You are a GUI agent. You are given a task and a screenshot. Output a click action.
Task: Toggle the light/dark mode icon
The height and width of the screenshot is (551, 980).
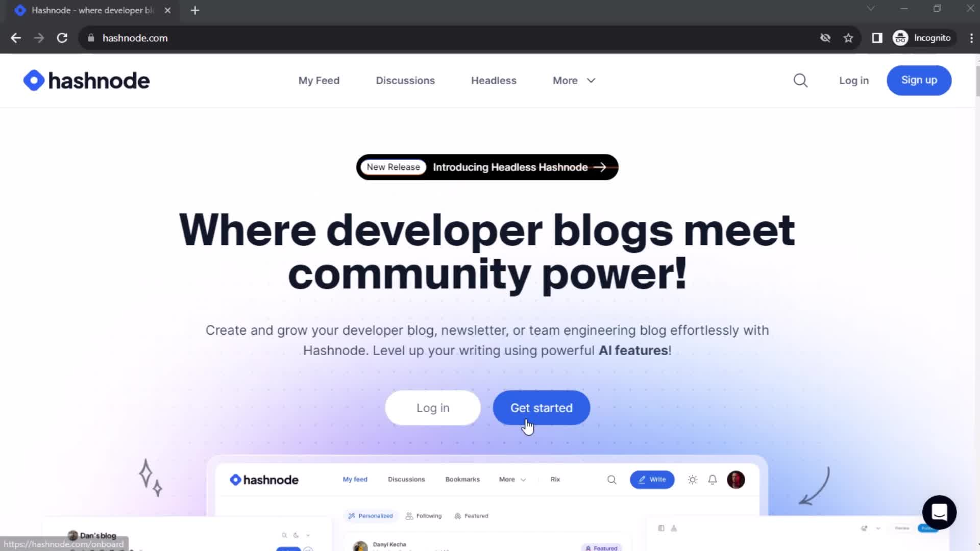coord(692,479)
